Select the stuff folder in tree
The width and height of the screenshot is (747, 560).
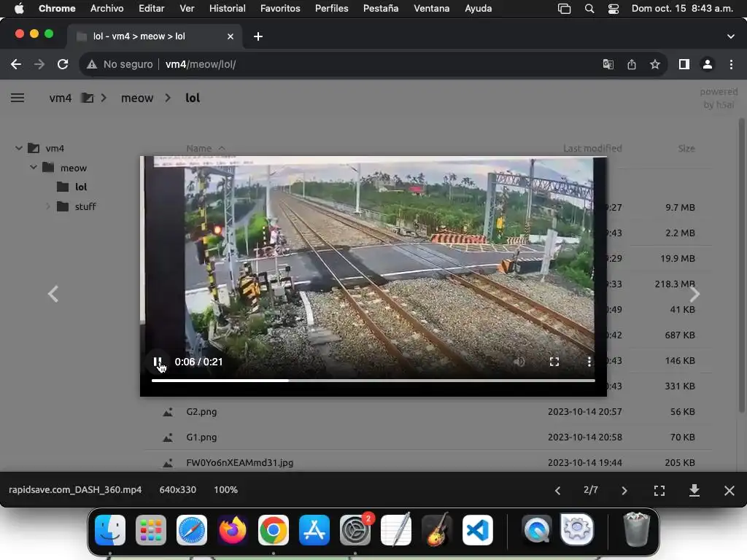point(85,206)
